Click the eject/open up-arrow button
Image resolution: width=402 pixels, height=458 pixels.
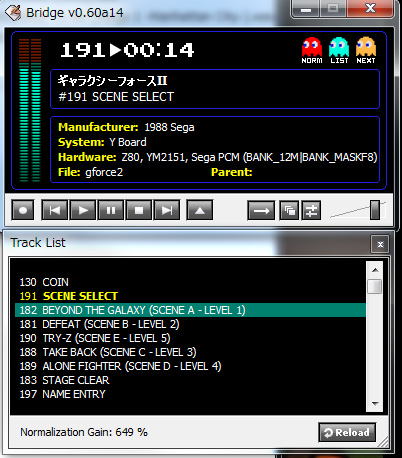pos(200,210)
